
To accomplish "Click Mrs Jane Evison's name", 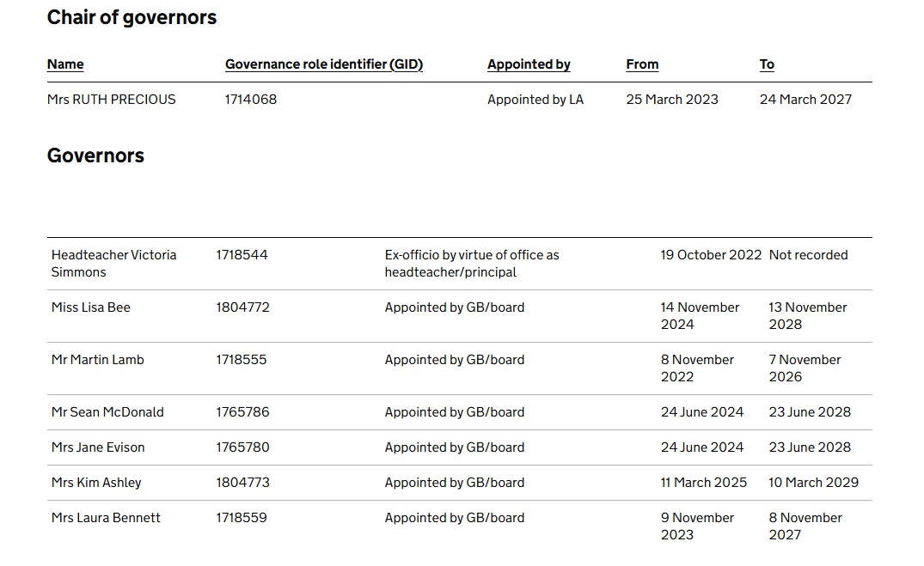I will (x=98, y=447).
